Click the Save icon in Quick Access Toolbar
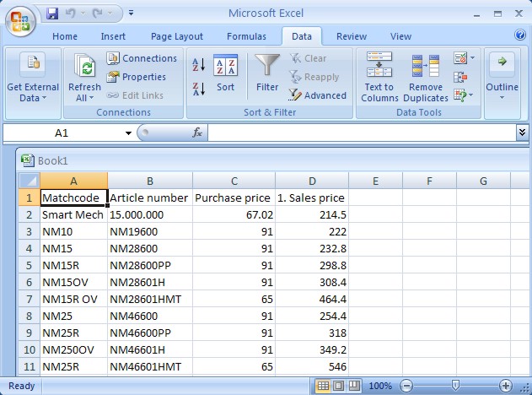This screenshot has width=532, height=395. pyautogui.click(x=52, y=14)
